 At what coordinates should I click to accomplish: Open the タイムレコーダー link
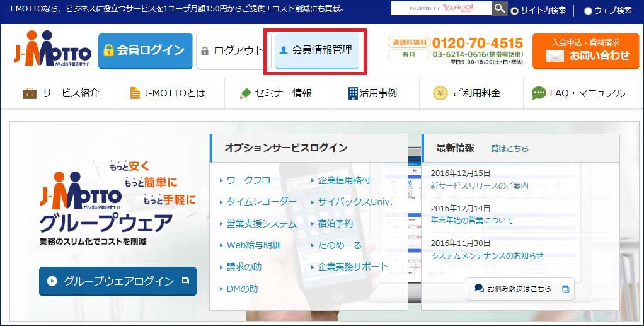tap(262, 202)
